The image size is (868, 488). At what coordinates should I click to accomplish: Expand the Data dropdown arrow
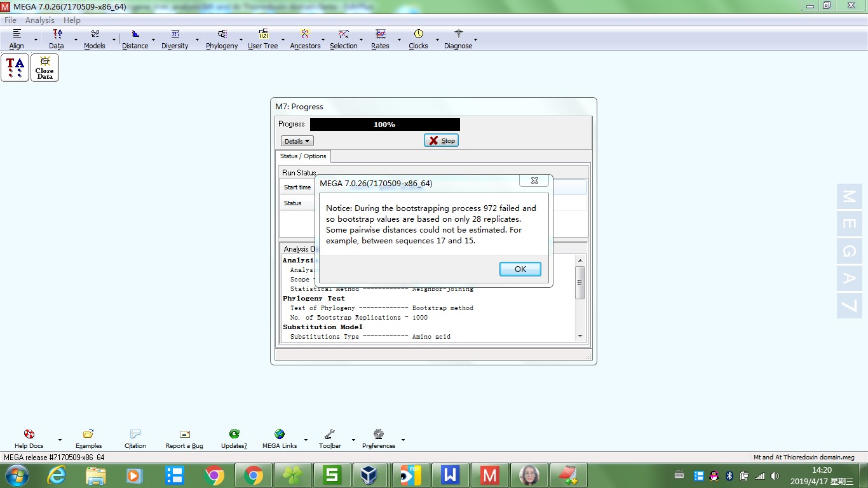click(x=76, y=39)
